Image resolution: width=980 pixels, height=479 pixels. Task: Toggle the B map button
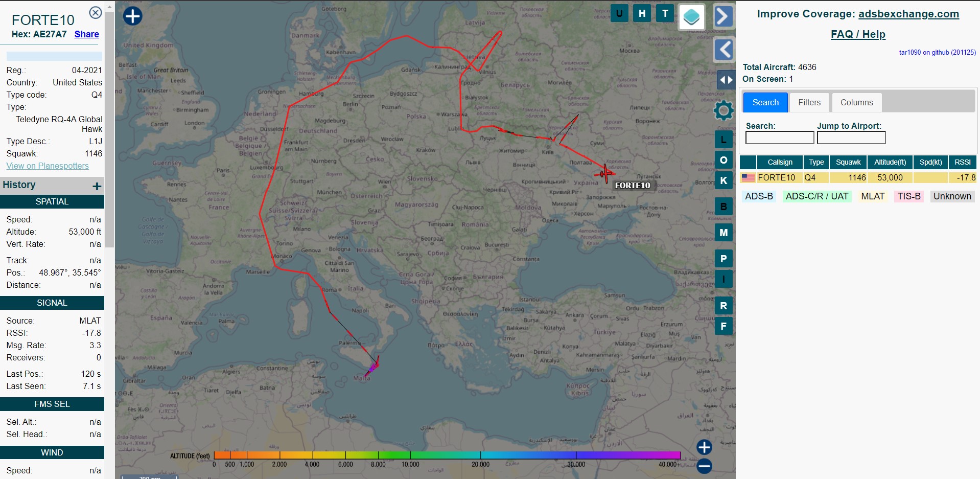724,207
